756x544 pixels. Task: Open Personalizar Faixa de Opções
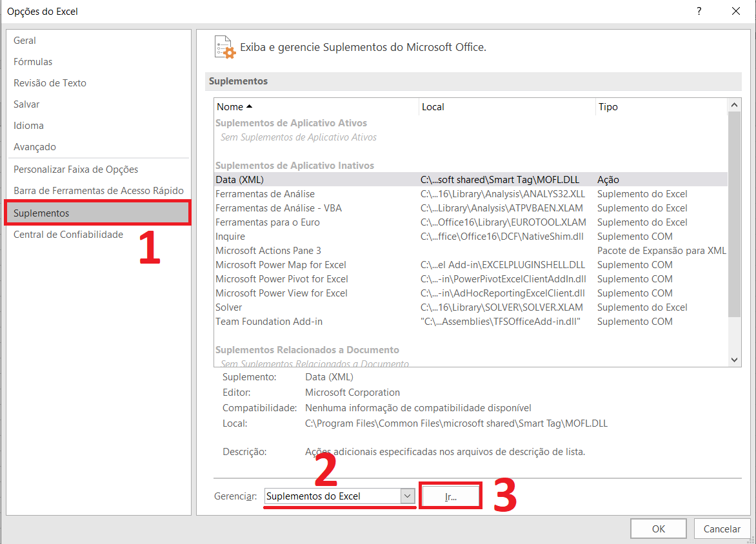[76, 170]
